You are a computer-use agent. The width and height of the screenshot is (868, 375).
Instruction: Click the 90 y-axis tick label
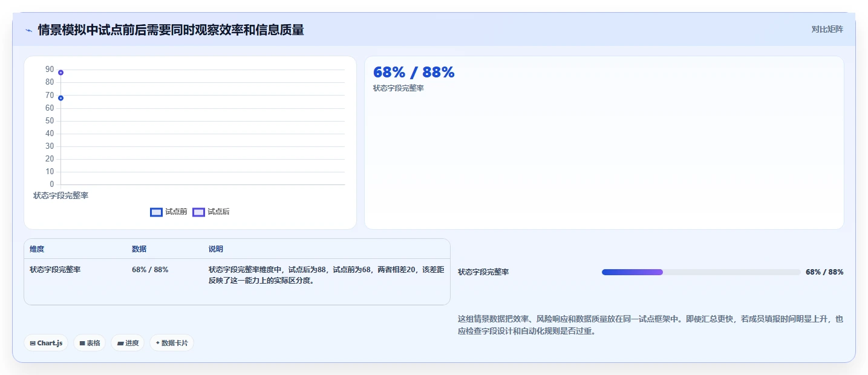click(50, 70)
